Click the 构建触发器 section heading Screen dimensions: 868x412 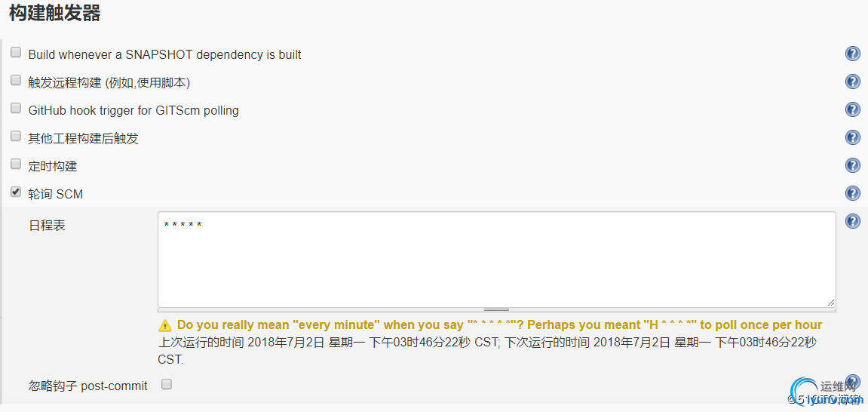click(x=55, y=14)
